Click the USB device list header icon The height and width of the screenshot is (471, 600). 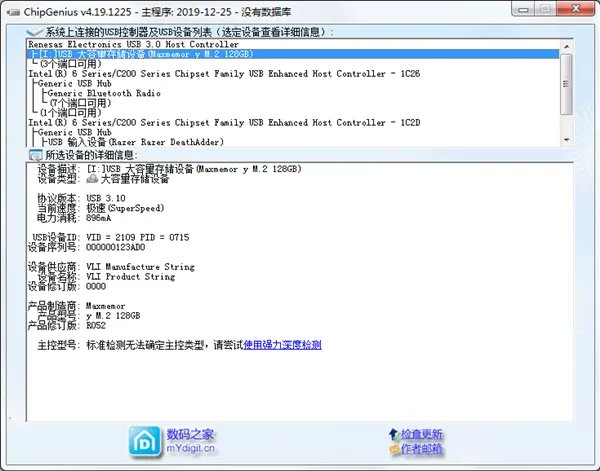coord(35,32)
